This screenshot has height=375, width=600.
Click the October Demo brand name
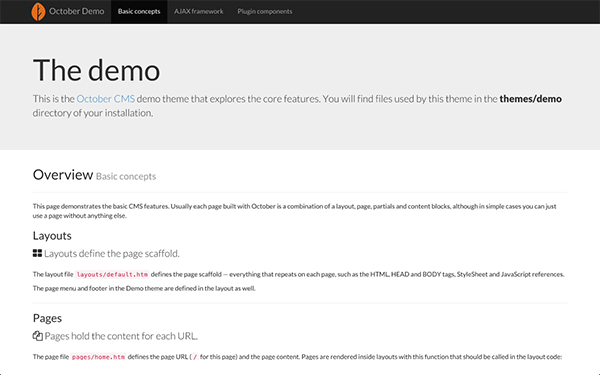coord(77,11)
